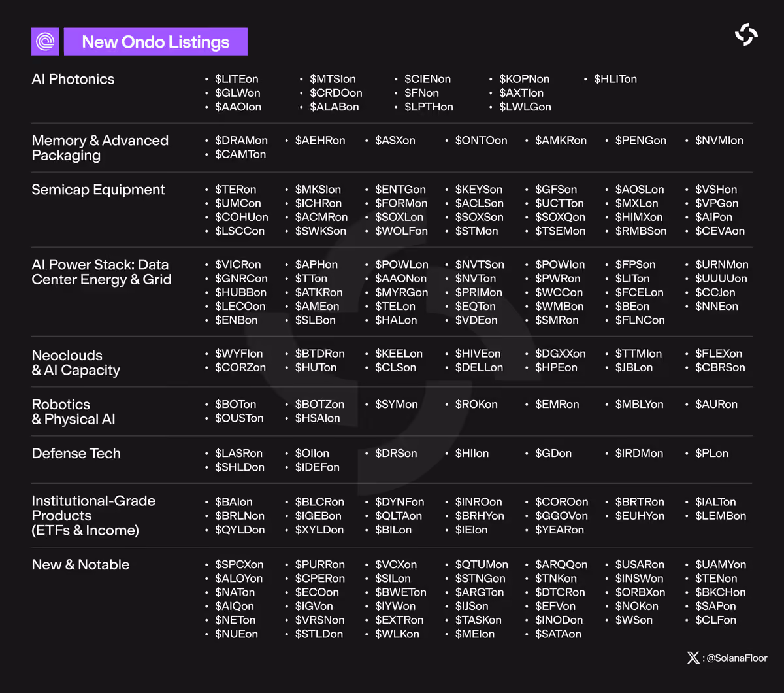The width and height of the screenshot is (784, 693).
Task: Click the $VICRon ticker
Action: coord(238,265)
